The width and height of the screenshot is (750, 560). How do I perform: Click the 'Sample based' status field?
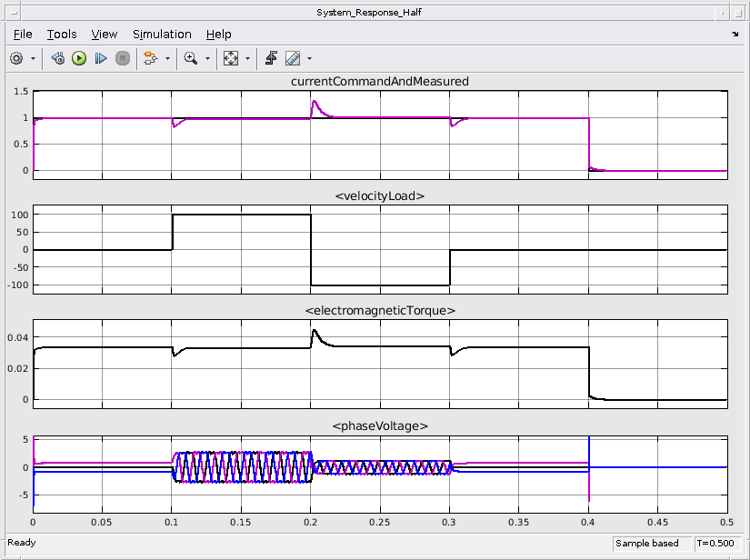pos(652,544)
